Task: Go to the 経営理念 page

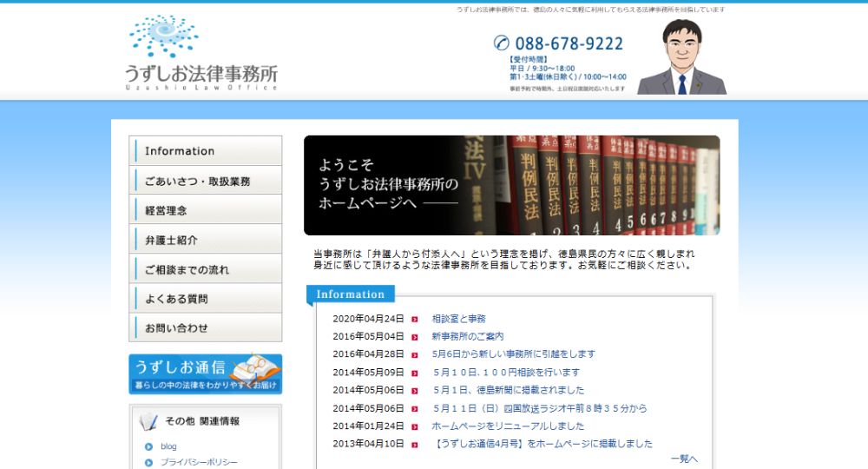Action: (206, 210)
